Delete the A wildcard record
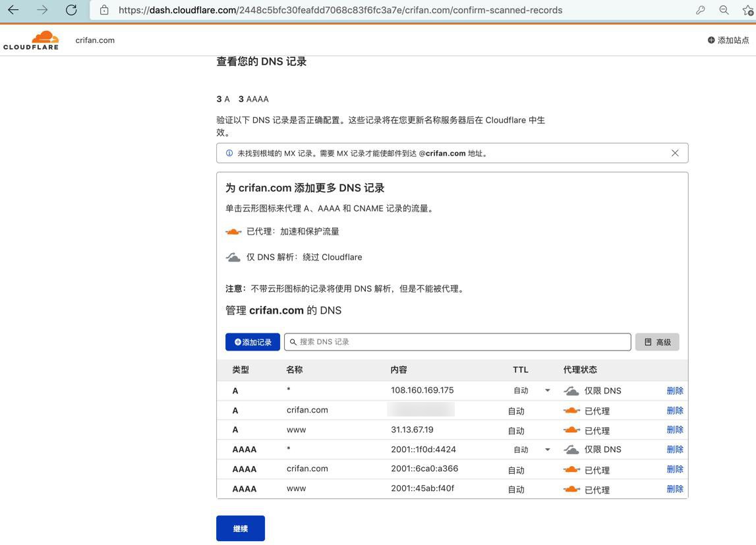This screenshot has width=756, height=545. point(675,391)
